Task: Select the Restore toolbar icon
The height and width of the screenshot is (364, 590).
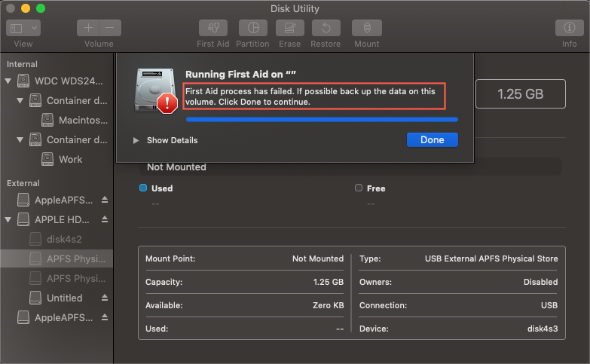Action: click(326, 29)
